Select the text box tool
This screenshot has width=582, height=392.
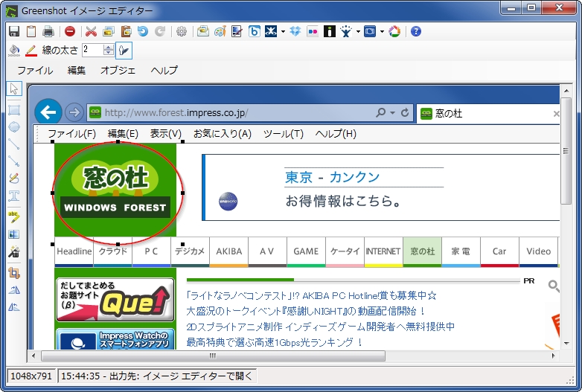[x=14, y=196]
